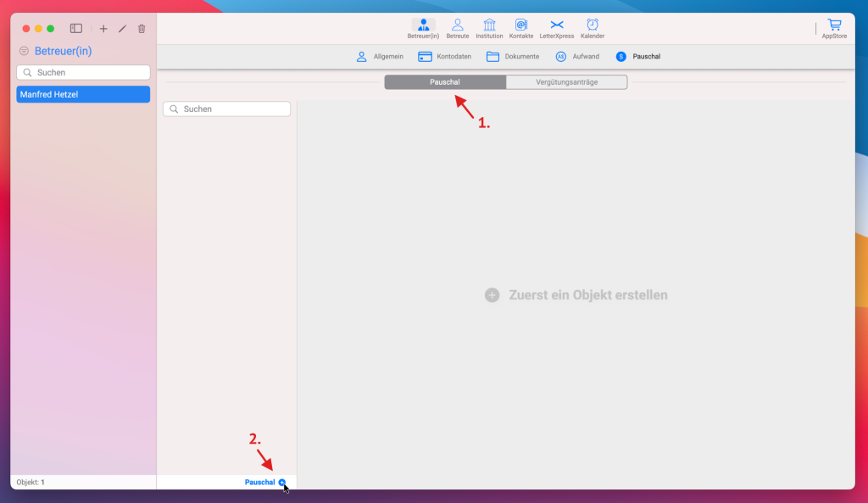The width and height of the screenshot is (868, 503).
Task: Open Institution section in toolbar
Action: point(489,29)
